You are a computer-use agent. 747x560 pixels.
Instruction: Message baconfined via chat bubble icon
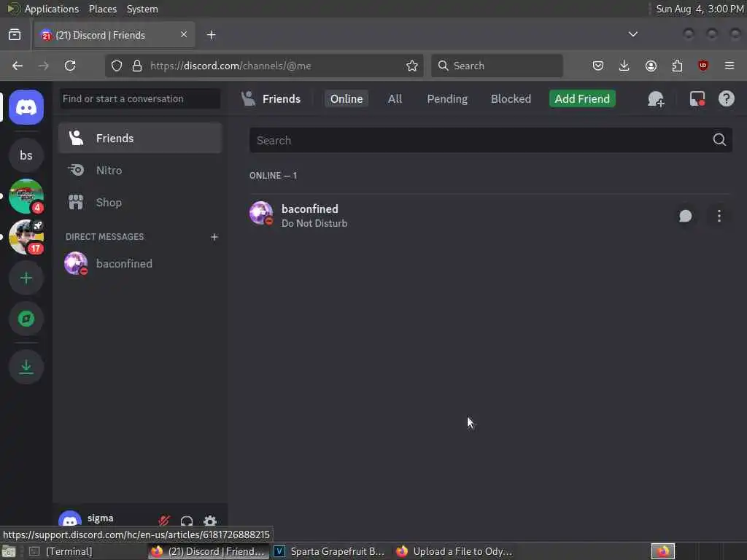(685, 216)
